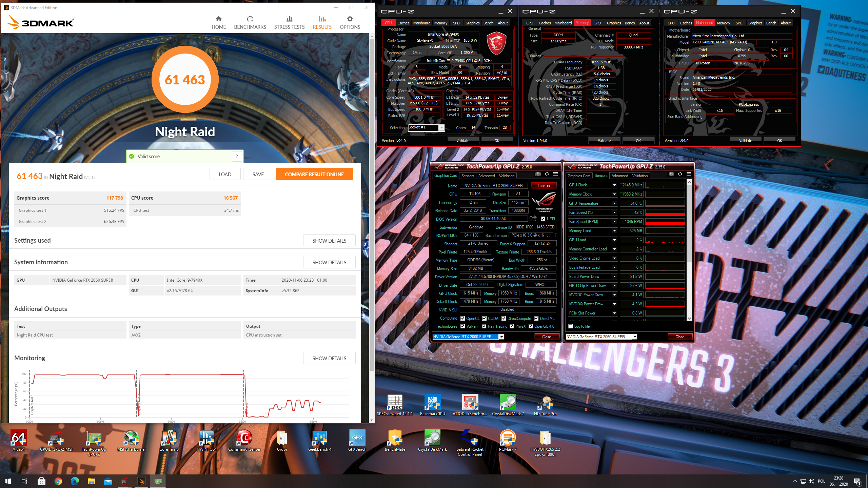Click the LOAD button in 3DMark

click(x=225, y=174)
